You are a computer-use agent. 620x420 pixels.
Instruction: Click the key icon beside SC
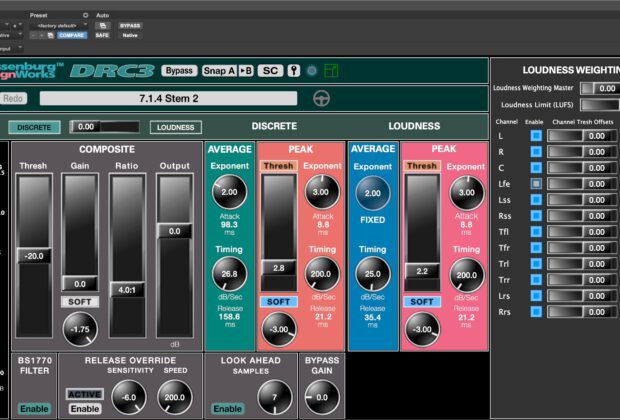293,71
